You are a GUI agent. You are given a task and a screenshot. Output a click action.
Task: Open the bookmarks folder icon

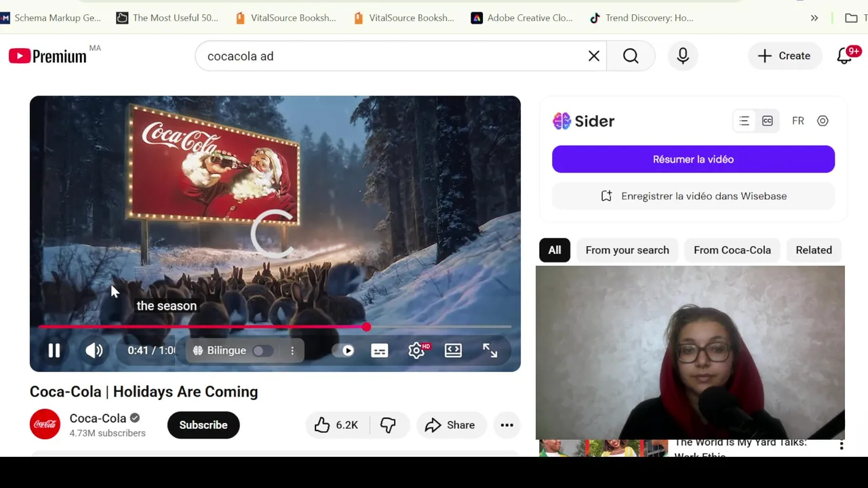(x=851, y=18)
